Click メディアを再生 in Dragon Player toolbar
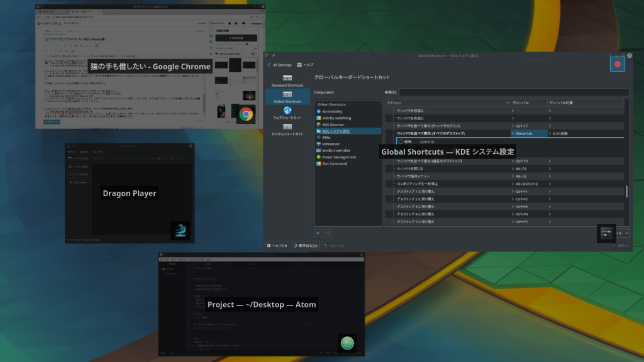This screenshot has width=644, height=362. coord(78,158)
